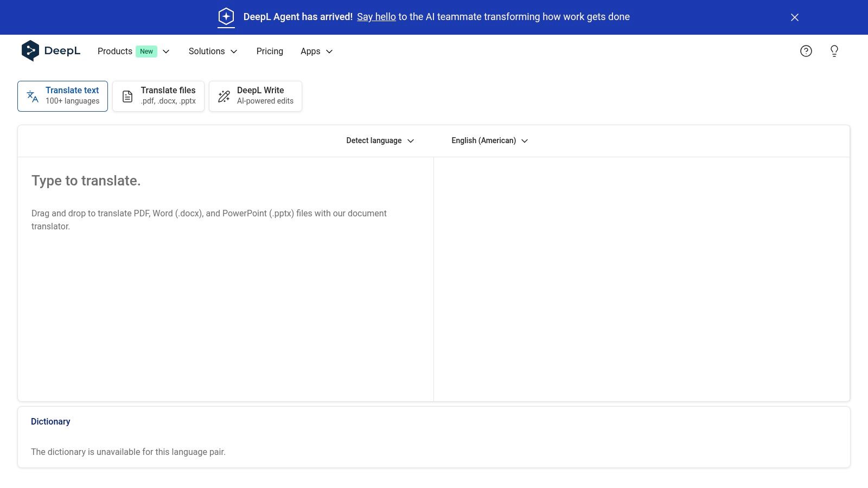
Task: Go to the Pricing page
Action: [x=270, y=51]
